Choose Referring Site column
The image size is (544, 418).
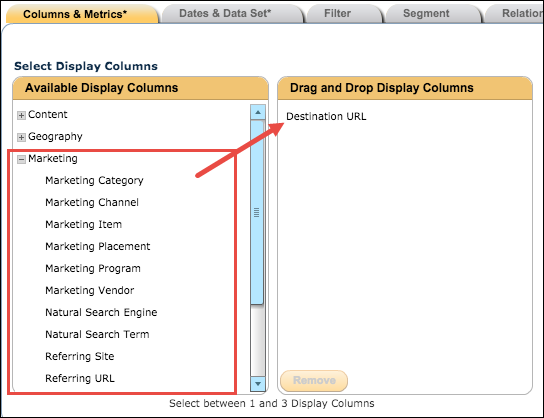(x=80, y=356)
